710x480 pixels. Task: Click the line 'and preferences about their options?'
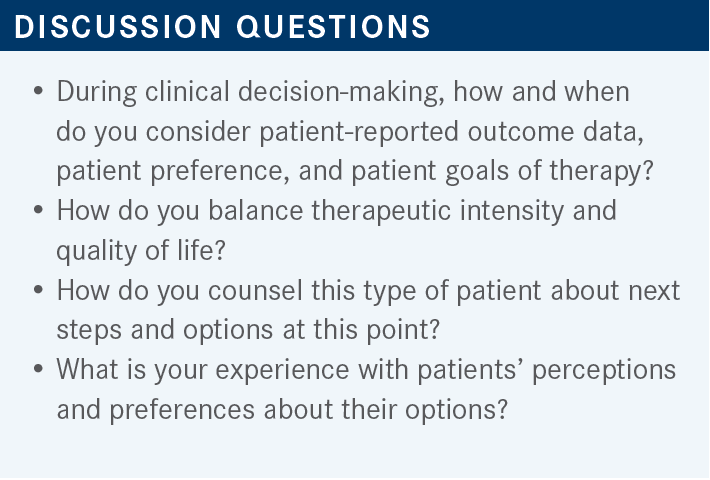click(288, 410)
